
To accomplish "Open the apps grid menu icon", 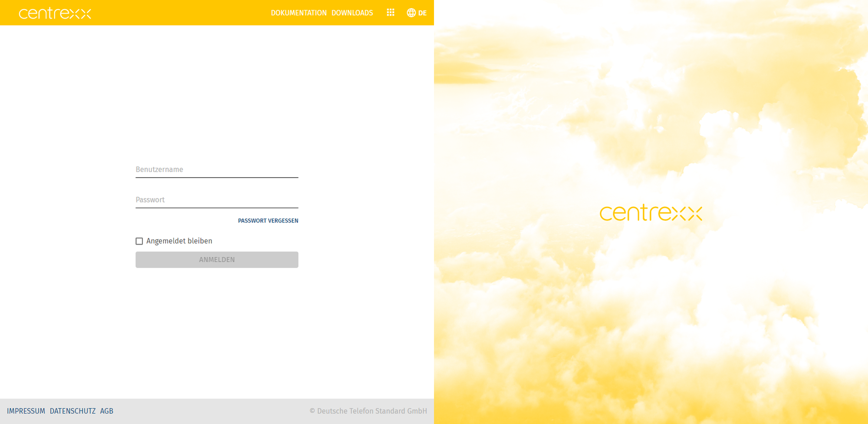I will point(391,13).
